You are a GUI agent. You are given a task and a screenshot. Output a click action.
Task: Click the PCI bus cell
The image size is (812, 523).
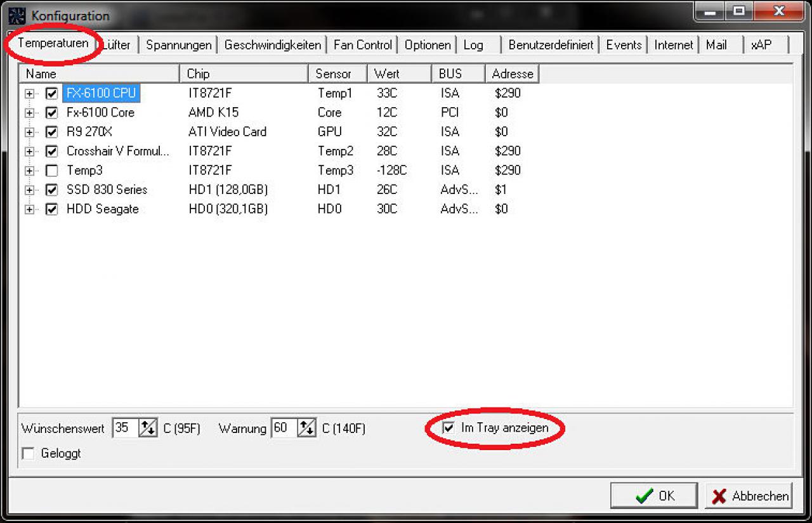point(450,112)
